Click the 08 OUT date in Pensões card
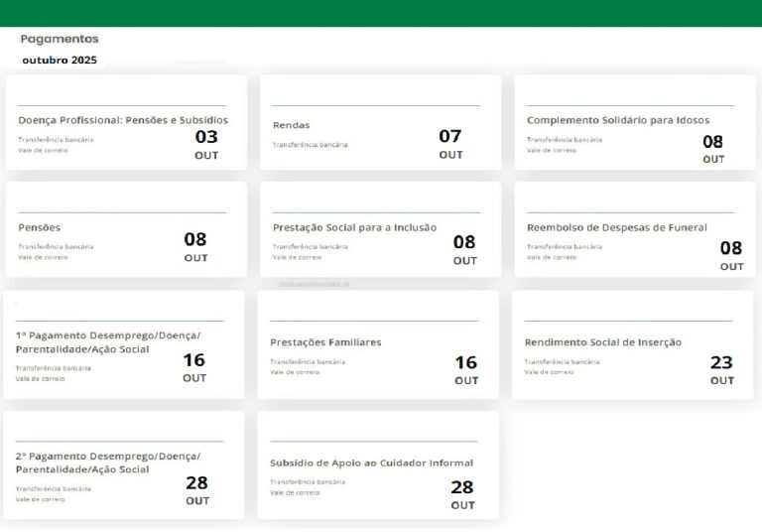The height and width of the screenshot is (532, 762). [195, 245]
